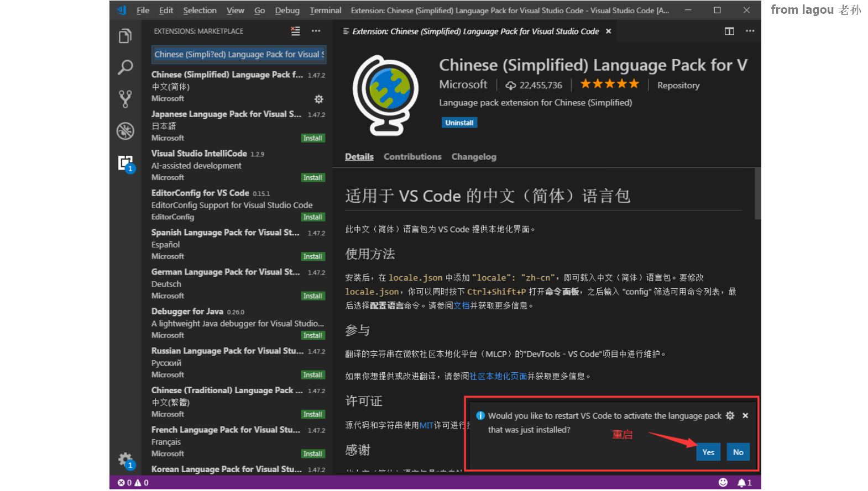Open the Source Control view

tap(126, 99)
